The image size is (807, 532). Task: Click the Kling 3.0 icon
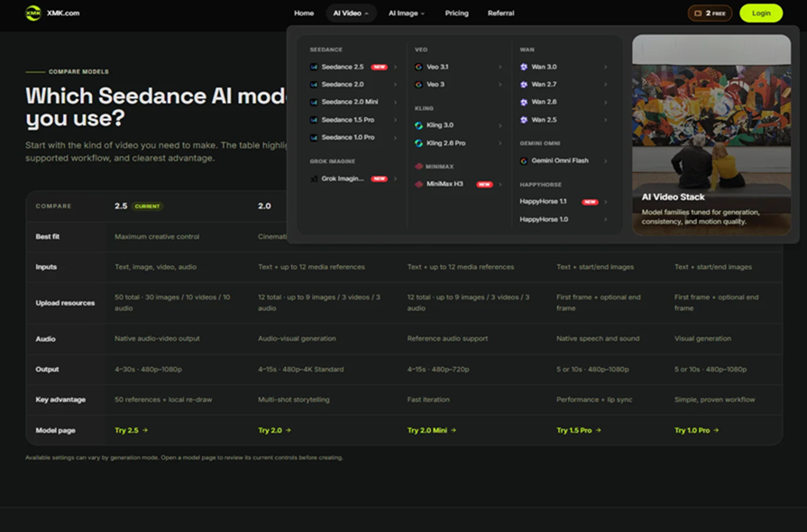coord(419,125)
